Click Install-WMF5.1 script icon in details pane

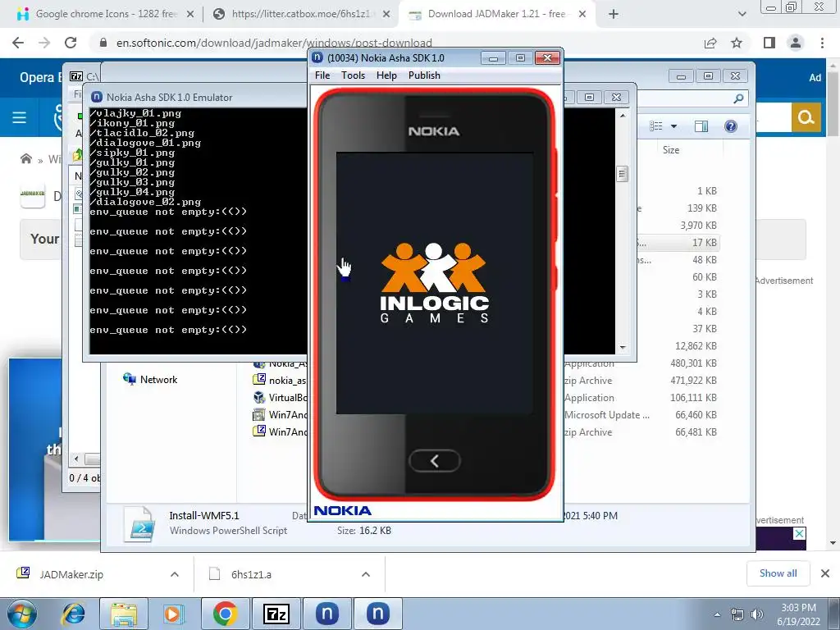click(139, 524)
